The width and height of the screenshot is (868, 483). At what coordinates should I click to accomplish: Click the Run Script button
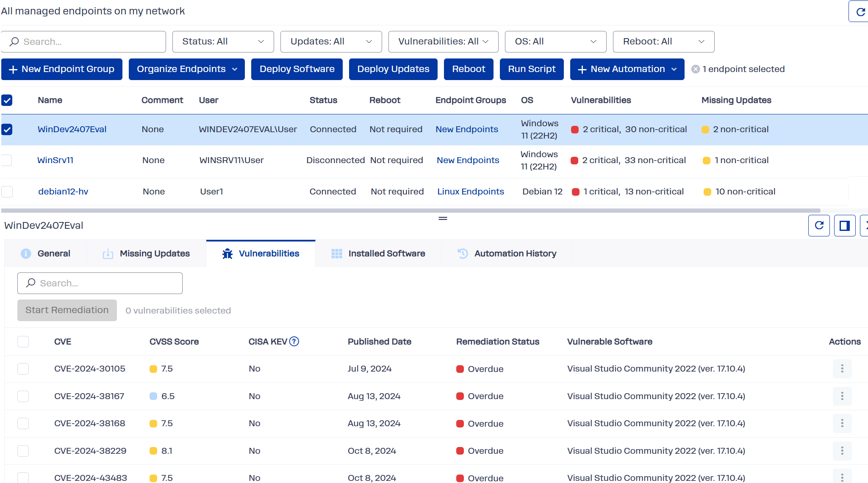point(532,69)
